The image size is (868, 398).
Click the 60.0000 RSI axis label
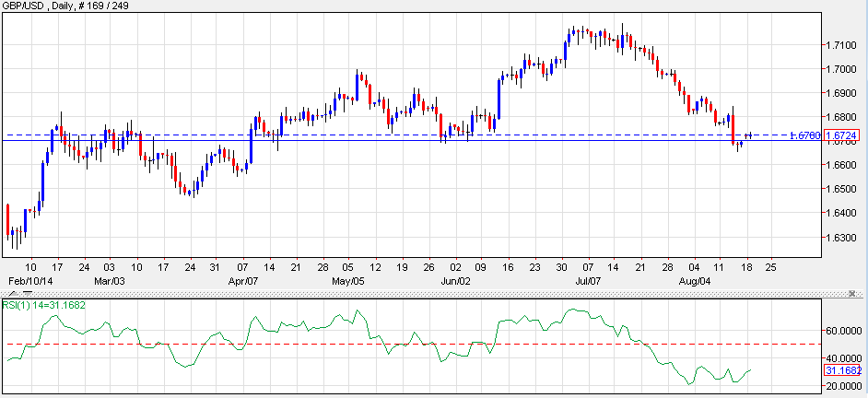click(x=841, y=330)
